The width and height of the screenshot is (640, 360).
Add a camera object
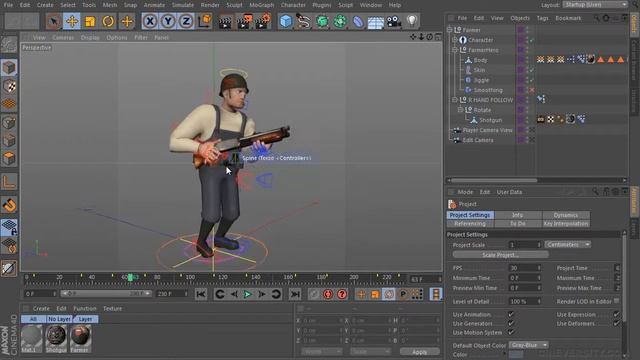click(x=393, y=21)
